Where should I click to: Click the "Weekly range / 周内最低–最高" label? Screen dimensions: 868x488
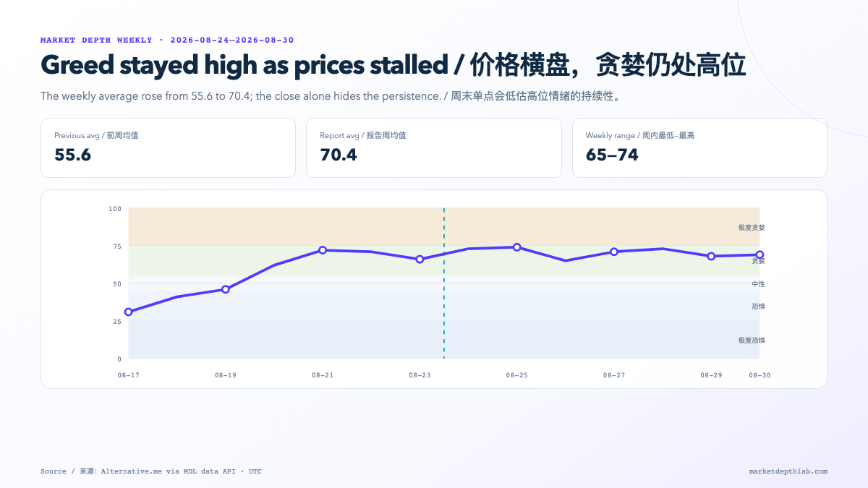click(x=640, y=135)
